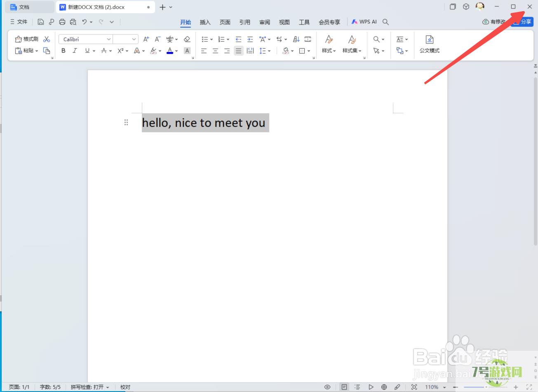Select page layout view in status bar
Screen dimensions: 538x392
[344, 387]
